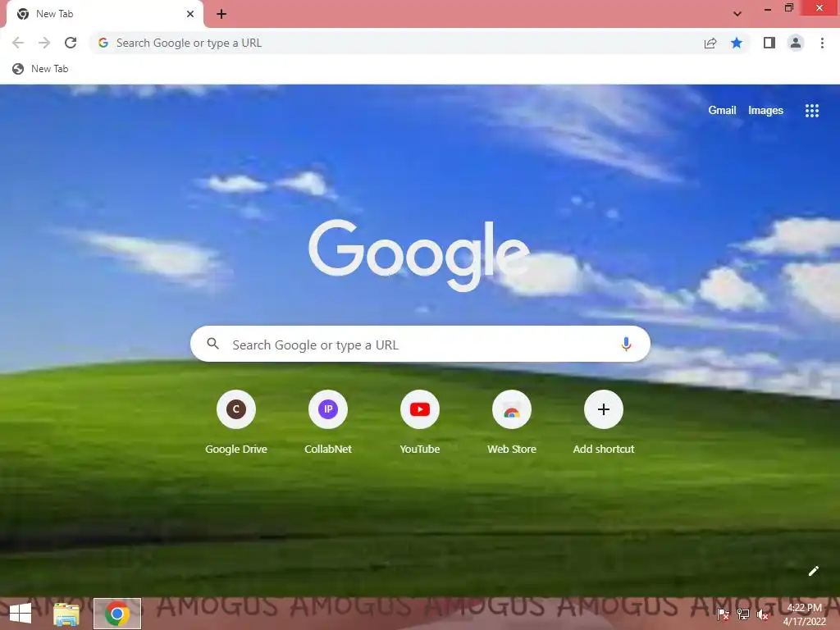Open the Action Center flag icon
Screen dimensions: 840x630
[x=724, y=614]
